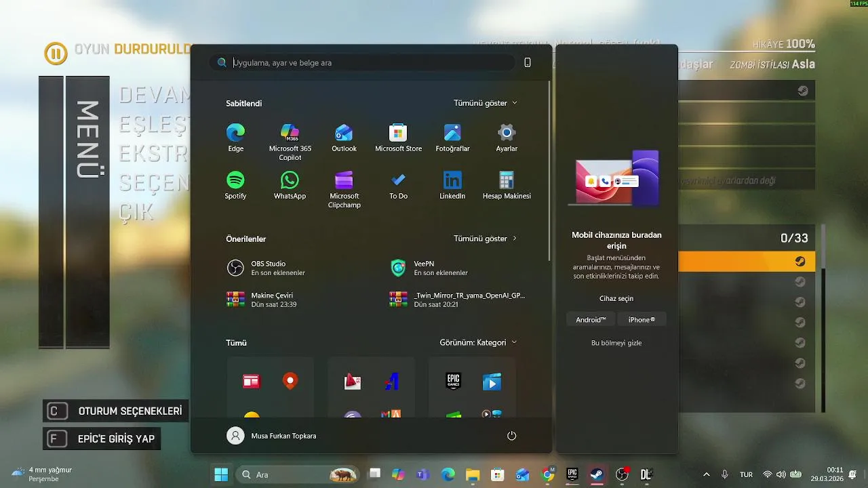Image resolution: width=868 pixels, height=488 pixels.
Task: Open Epic Games Launcher taskbar icon
Action: point(572,474)
